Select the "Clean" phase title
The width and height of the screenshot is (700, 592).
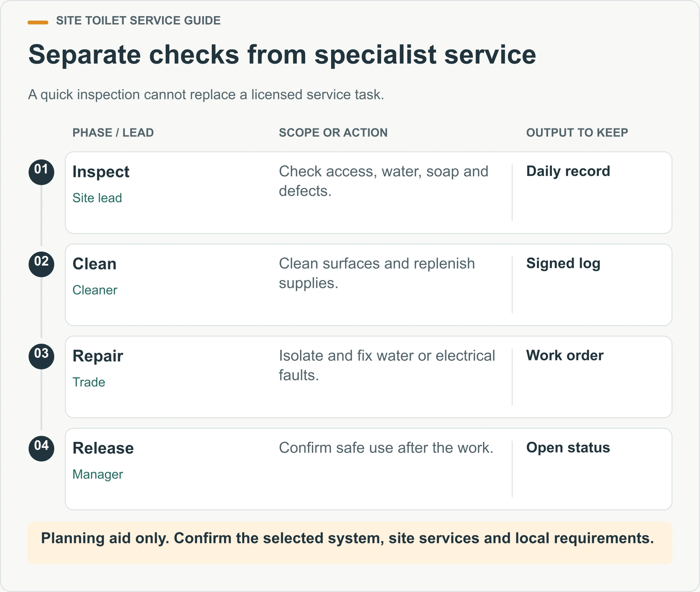point(94,264)
